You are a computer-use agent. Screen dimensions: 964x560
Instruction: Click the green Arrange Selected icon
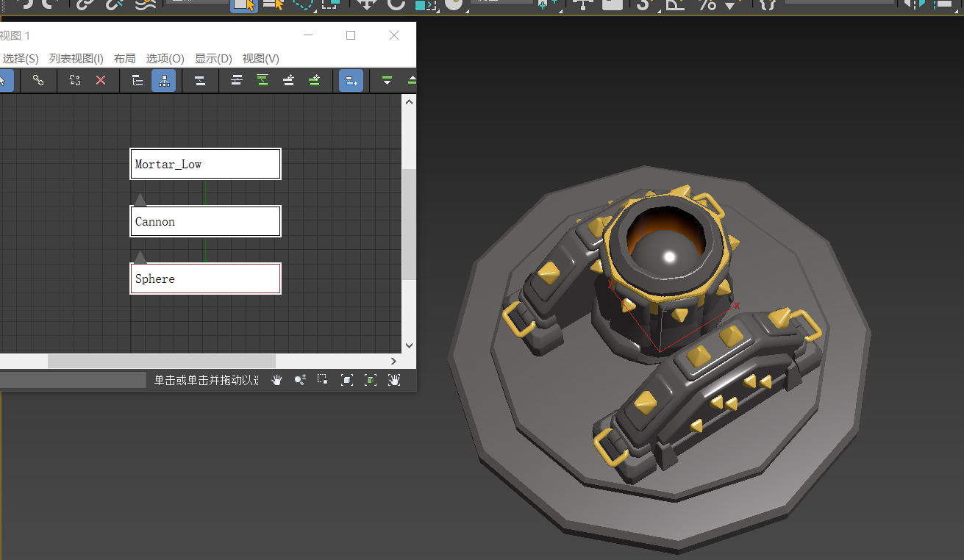[263, 81]
